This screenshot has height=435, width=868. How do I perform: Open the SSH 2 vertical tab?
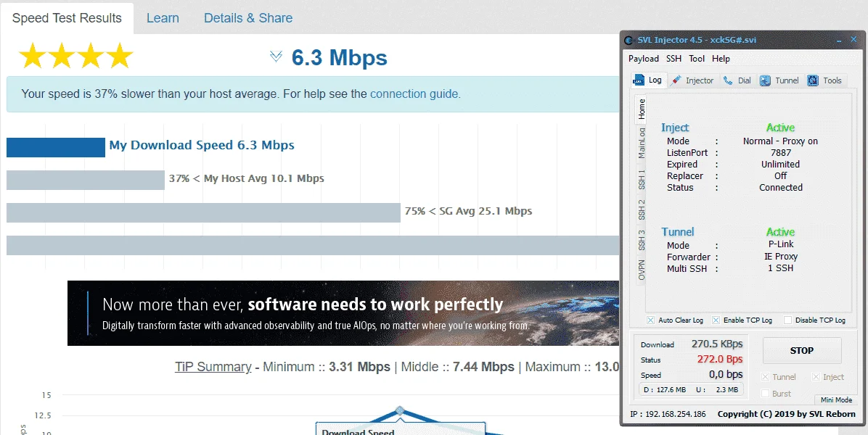642,210
